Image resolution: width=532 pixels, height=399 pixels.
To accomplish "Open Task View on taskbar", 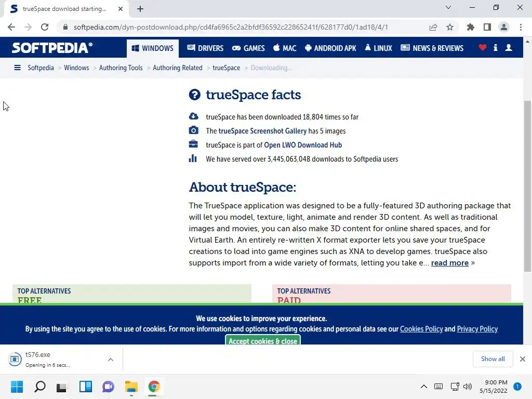I will [62, 387].
